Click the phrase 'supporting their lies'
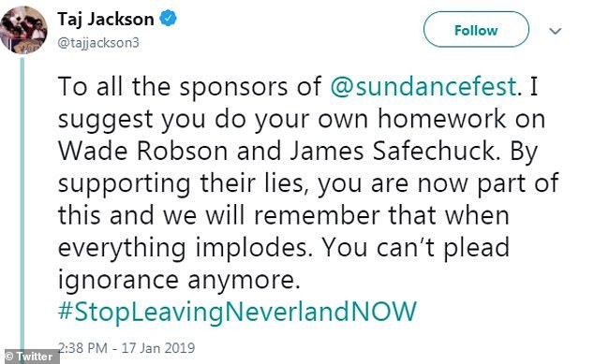The image size is (594, 364). pyautogui.click(x=181, y=183)
